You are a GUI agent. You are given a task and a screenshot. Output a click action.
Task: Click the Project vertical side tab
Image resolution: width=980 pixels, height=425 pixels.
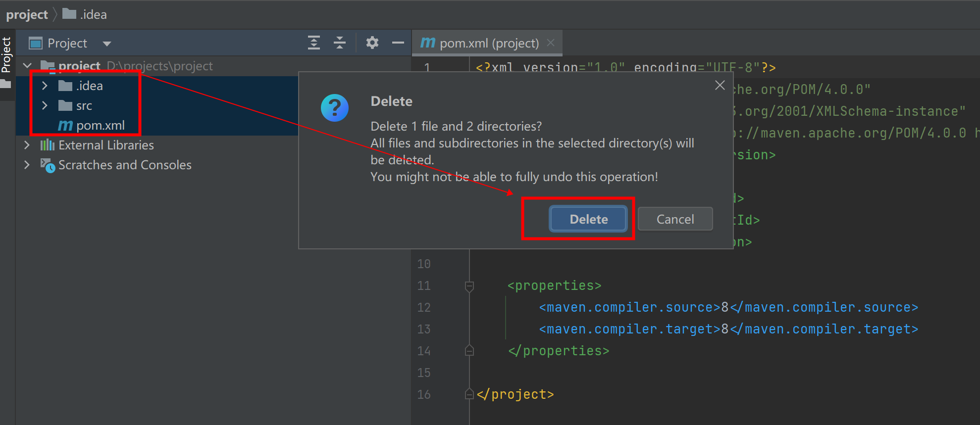point(6,54)
